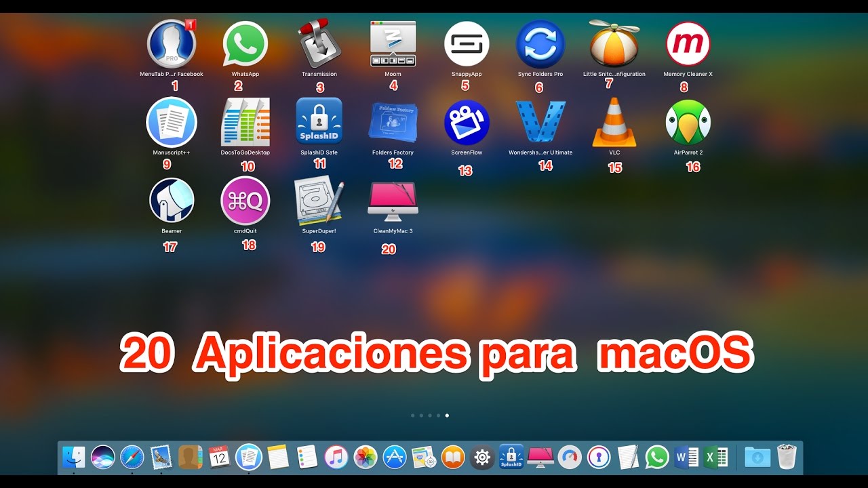Click Finder in the Dock

tap(73, 457)
